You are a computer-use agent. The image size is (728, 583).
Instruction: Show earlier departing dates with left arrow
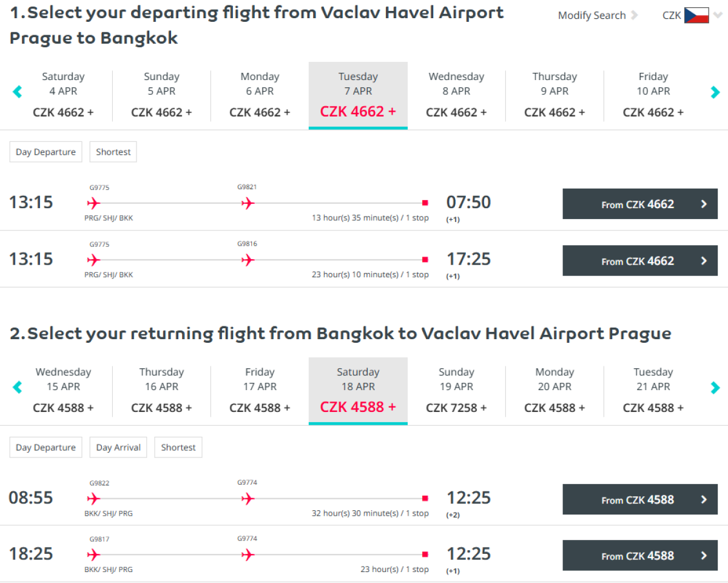click(17, 92)
